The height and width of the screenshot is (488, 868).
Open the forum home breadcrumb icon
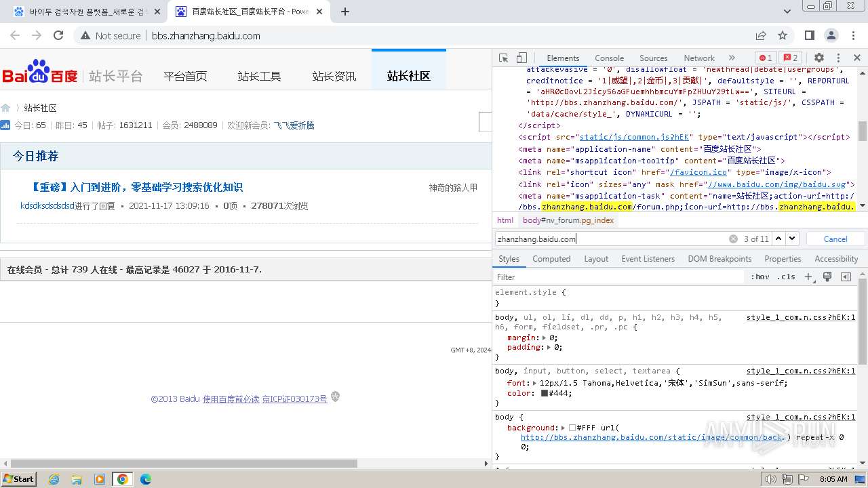5,108
